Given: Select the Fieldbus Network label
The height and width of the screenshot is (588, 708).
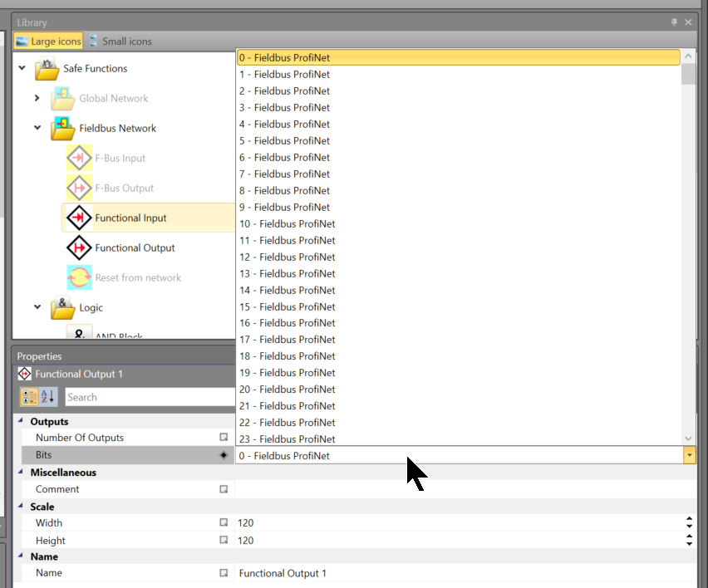Looking at the screenshot, I should pyautogui.click(x=117, y=128).
